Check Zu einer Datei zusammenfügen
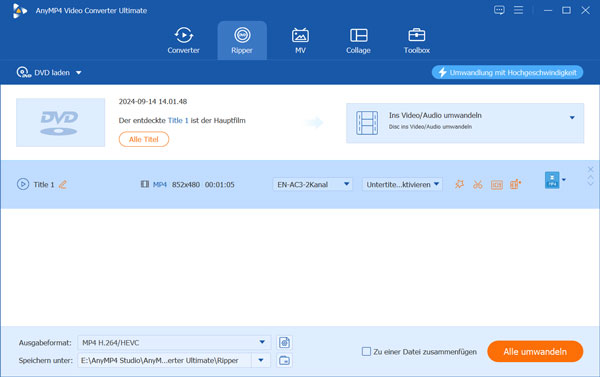 click(366, 351)
